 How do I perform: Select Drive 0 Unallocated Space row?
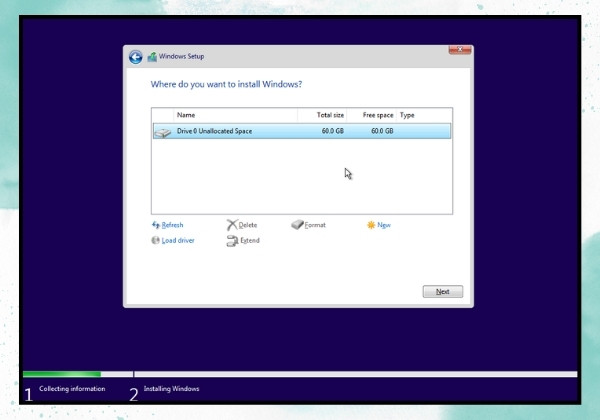tap(302, 131)
